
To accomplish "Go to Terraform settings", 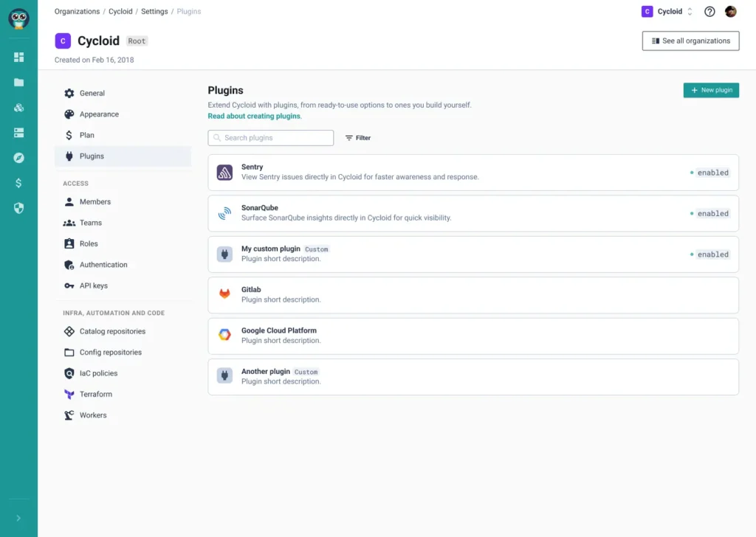I will point(95,395).
